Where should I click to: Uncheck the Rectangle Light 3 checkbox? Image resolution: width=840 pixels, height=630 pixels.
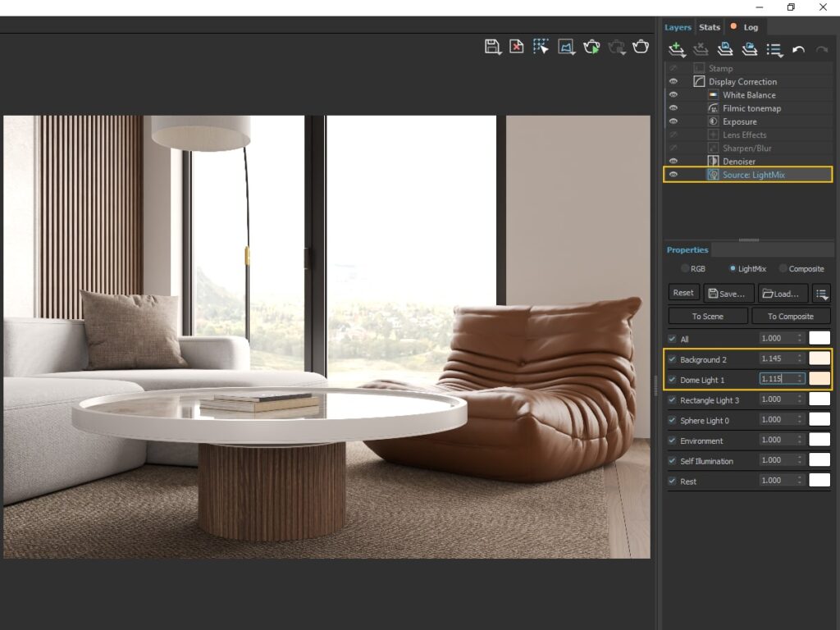click(x=673, y=400)
